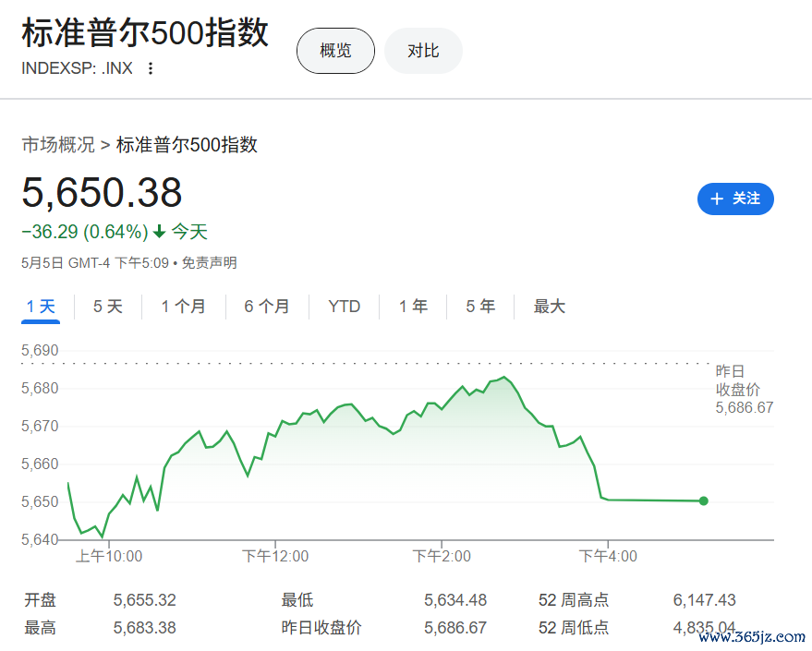Open the 免责声明 link
This screenshot has height=651, width=812.
pos(209,263)
